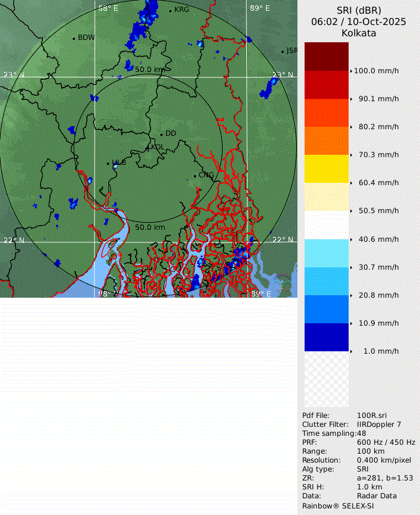Pick the yellow 60.4 mm/h legend color
The height and width of the screenshot is (515, 420).
tap(326, 168)
